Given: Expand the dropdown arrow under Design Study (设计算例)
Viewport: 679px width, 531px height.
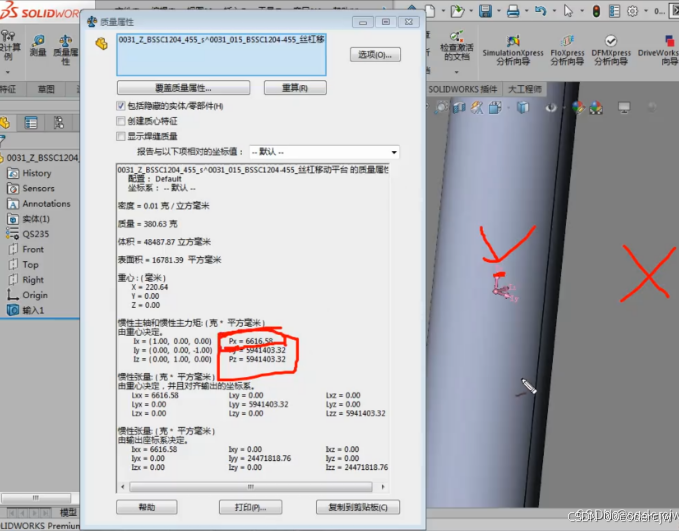Looking at the screenshot, I should coord(8,72).
